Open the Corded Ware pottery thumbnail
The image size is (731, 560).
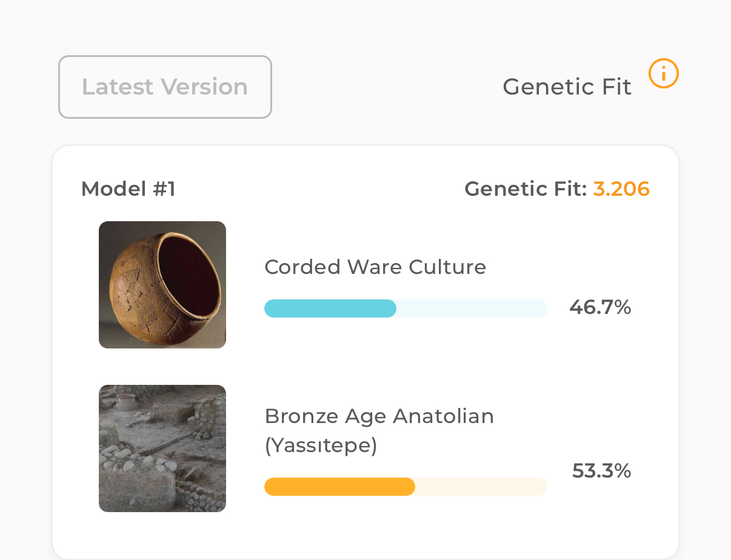coord(162,285)
